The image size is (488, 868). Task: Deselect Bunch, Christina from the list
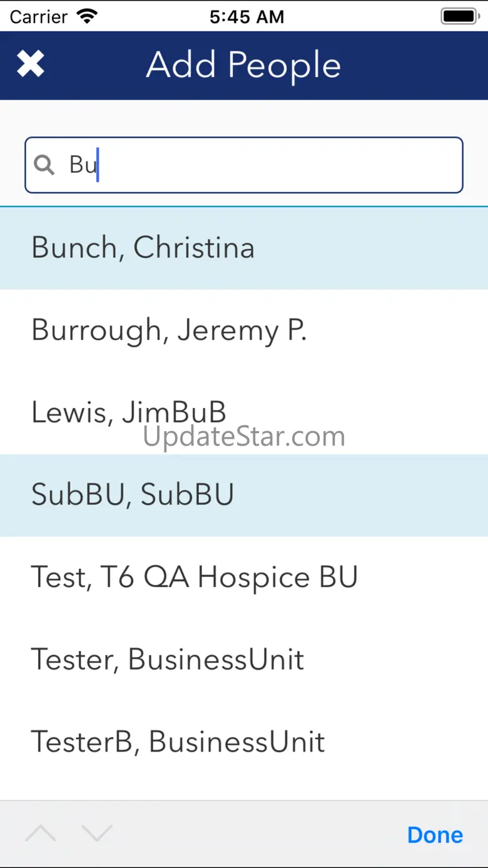[244, 248]
